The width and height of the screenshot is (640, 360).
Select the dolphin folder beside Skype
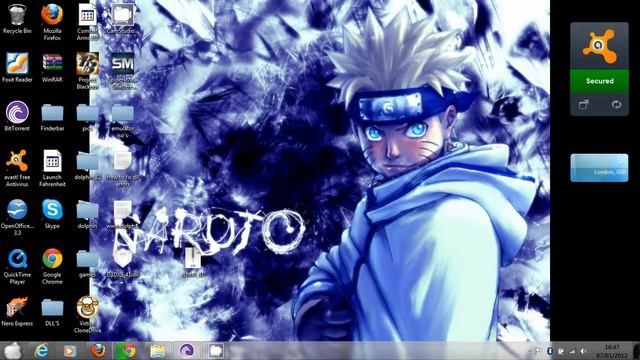(x=87, y=215)
